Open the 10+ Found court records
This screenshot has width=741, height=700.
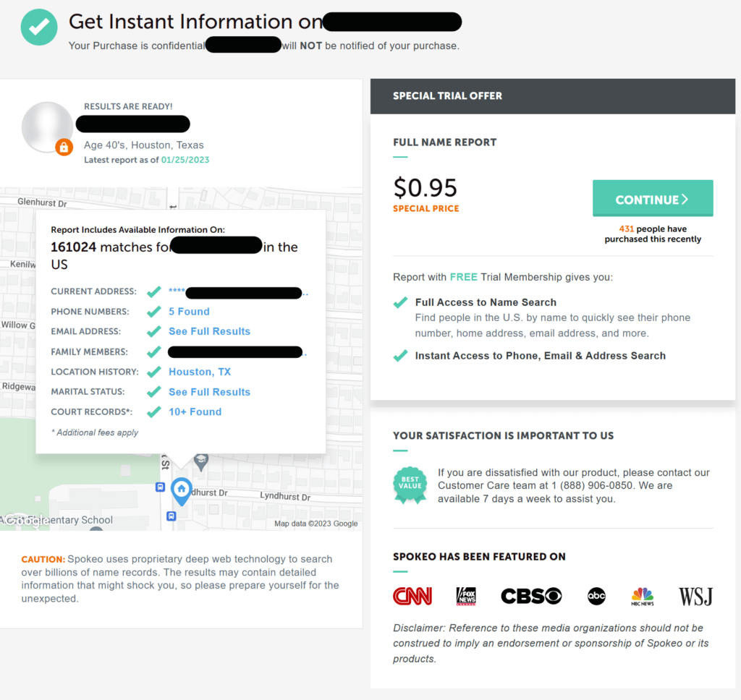pyautogui.click(x=195, y=411)
